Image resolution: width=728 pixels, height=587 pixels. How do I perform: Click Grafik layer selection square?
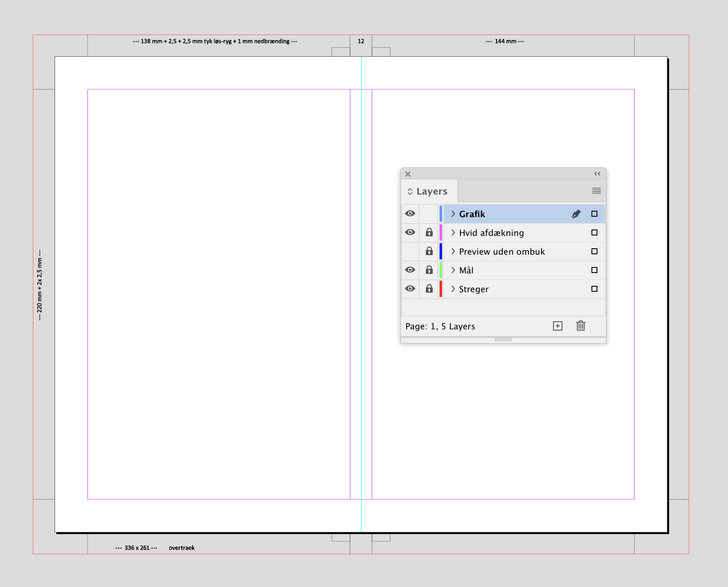coord(594,214)
